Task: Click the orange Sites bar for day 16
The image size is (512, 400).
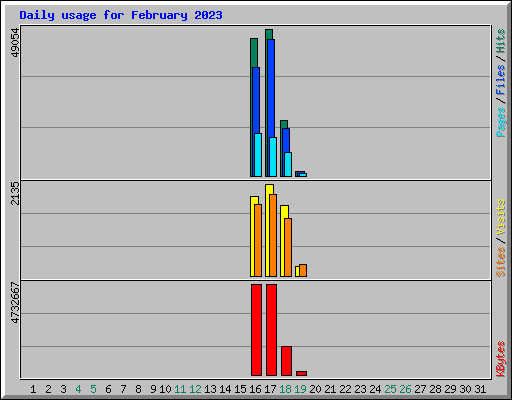Action: 258,240
